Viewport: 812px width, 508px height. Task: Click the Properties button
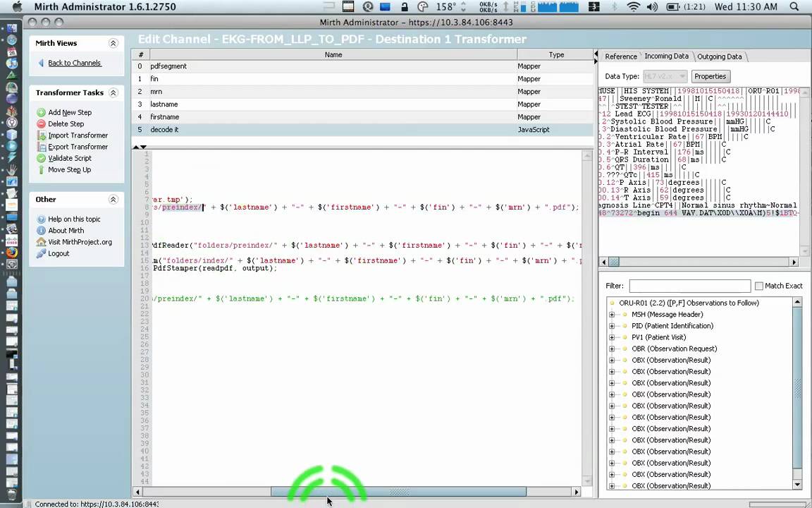click(x=710, y=76)
